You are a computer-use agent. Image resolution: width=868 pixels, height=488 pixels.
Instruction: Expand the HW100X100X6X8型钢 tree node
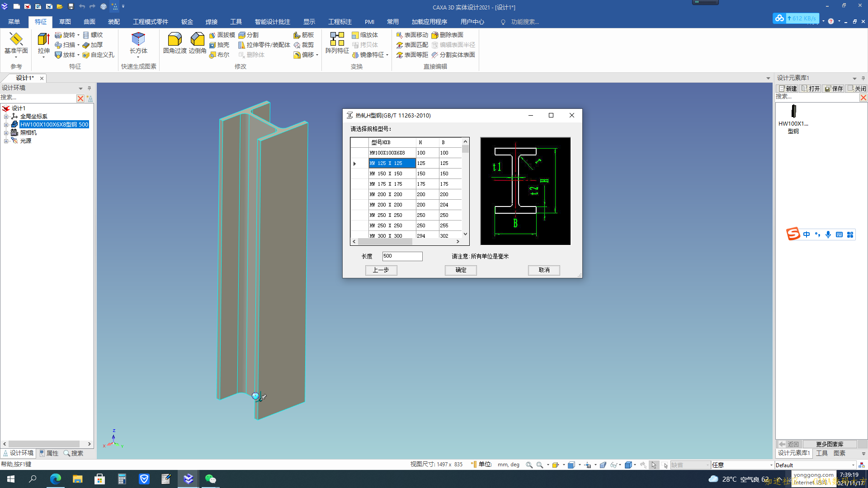pyautogui.click(x=6, y=125)
